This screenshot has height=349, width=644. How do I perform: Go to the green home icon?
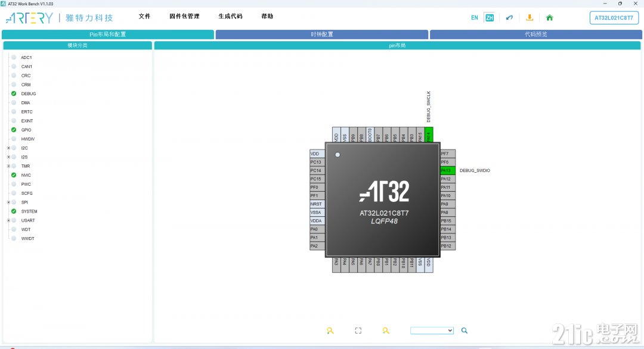point(550,18)
